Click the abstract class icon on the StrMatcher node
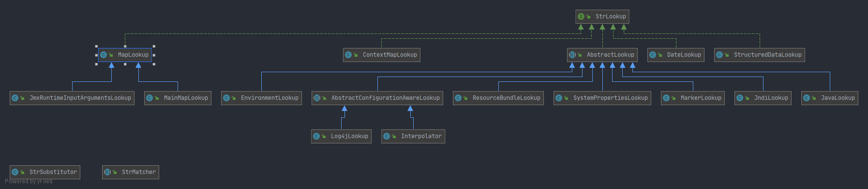 [x=107, y=172]
